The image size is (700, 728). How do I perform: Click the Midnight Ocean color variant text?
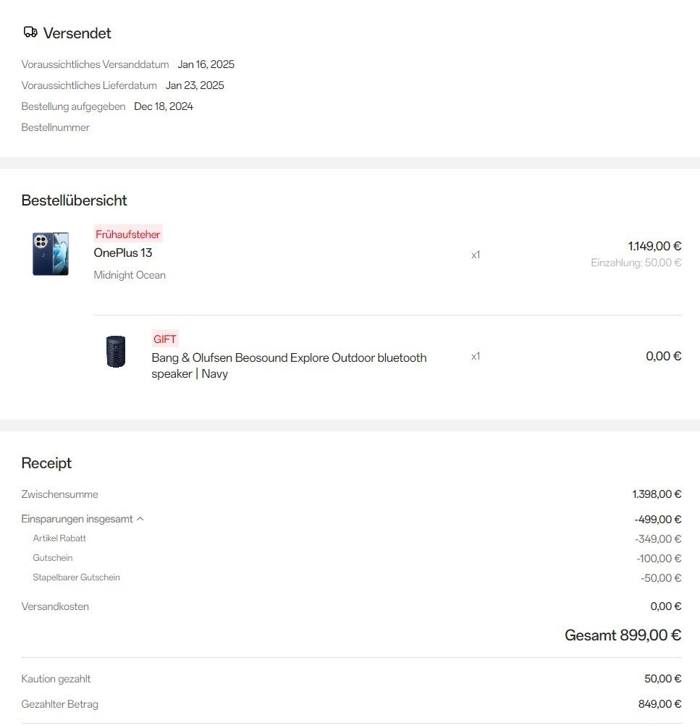coord(130,275)
